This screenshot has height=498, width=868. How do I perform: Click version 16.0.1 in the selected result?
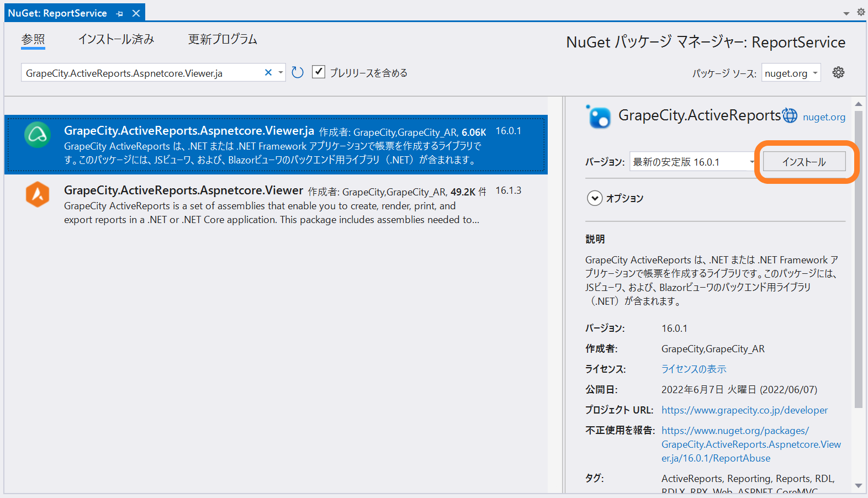(508, 131)
